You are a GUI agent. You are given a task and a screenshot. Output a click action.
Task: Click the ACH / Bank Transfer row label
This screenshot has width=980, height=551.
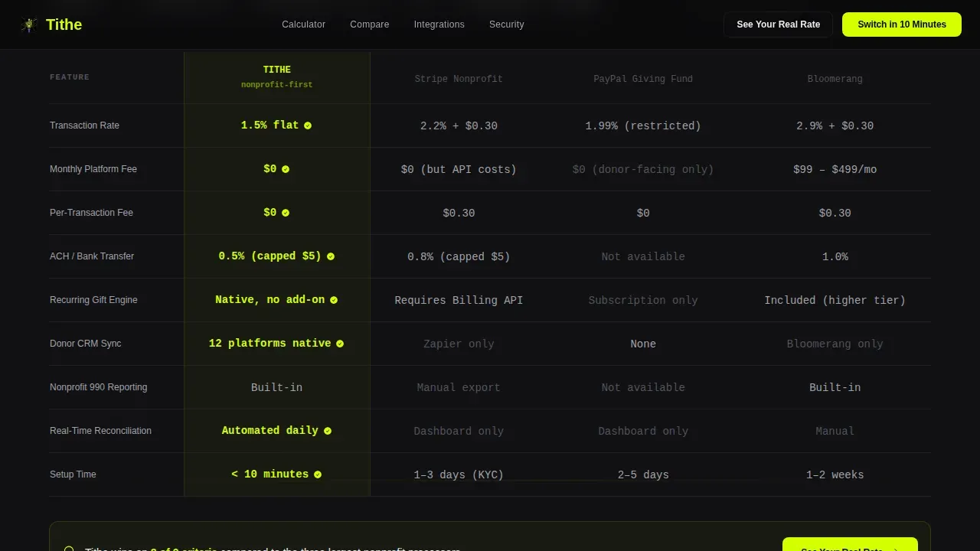click(x=92, y=256)
